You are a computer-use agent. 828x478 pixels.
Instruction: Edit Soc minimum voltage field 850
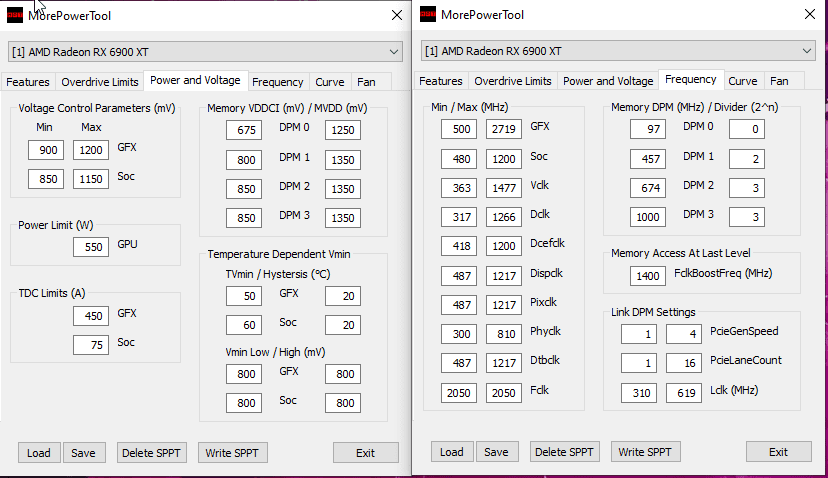coord(46,179)
